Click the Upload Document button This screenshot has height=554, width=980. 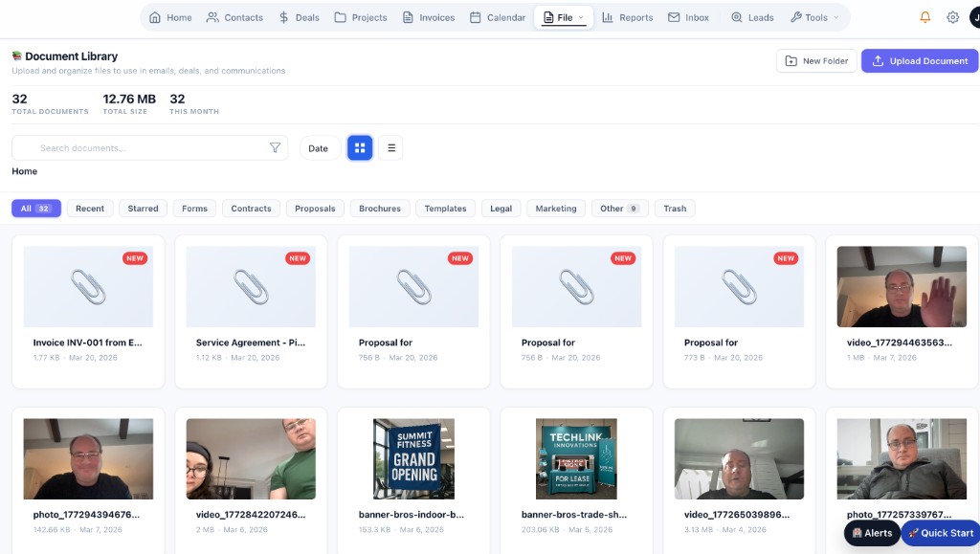pyautogui.click(x=919, y=60)
